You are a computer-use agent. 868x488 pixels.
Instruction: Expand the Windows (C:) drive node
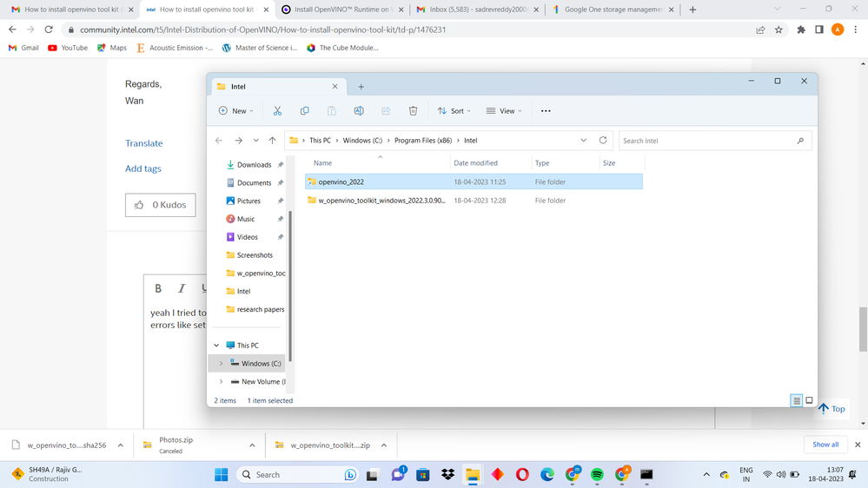pyautogui.click(x=221, y=364)
